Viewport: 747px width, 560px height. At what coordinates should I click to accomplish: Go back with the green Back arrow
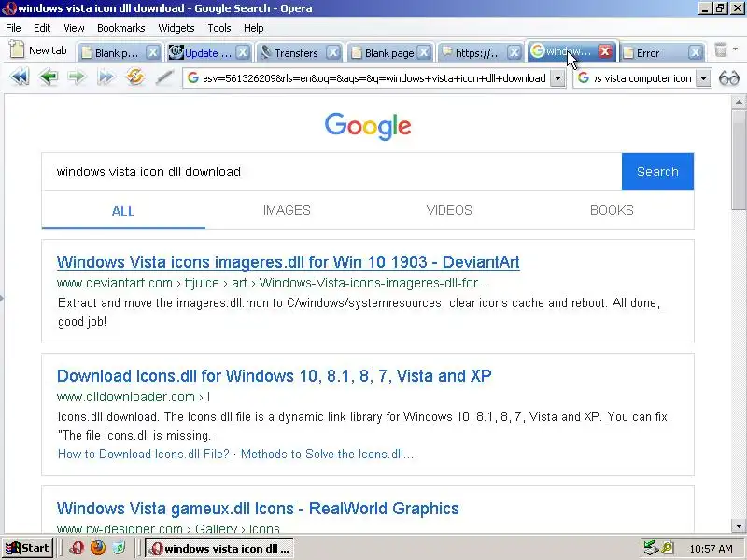tap(49, 77)
